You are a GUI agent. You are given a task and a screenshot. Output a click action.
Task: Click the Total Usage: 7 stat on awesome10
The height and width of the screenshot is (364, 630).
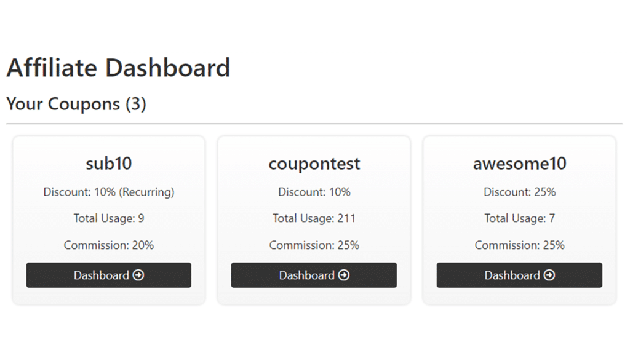point(519,218)
